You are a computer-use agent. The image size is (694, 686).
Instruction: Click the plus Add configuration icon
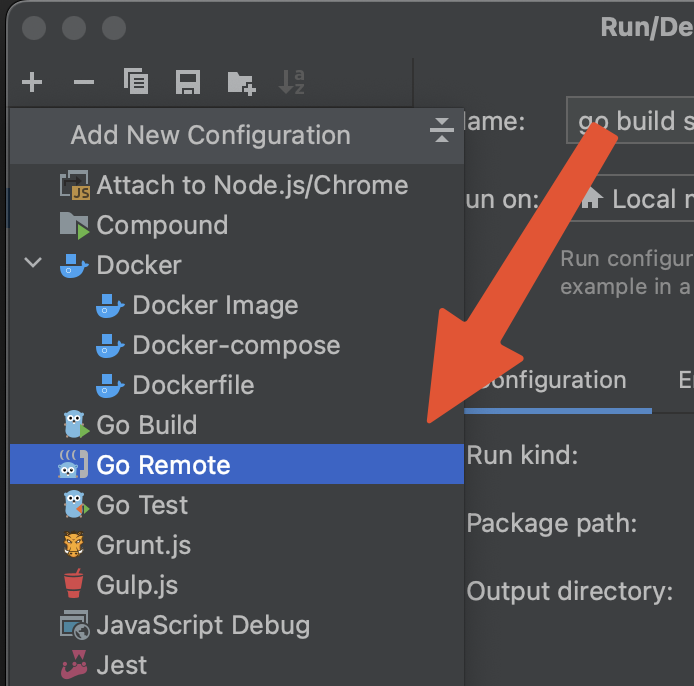[32, 82]
